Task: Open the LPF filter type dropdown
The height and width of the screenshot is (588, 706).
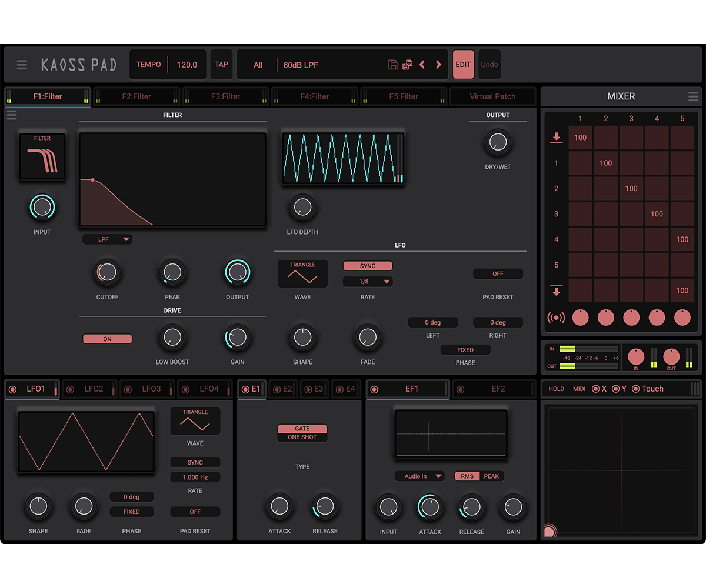Action: click(x=107, y=239)
